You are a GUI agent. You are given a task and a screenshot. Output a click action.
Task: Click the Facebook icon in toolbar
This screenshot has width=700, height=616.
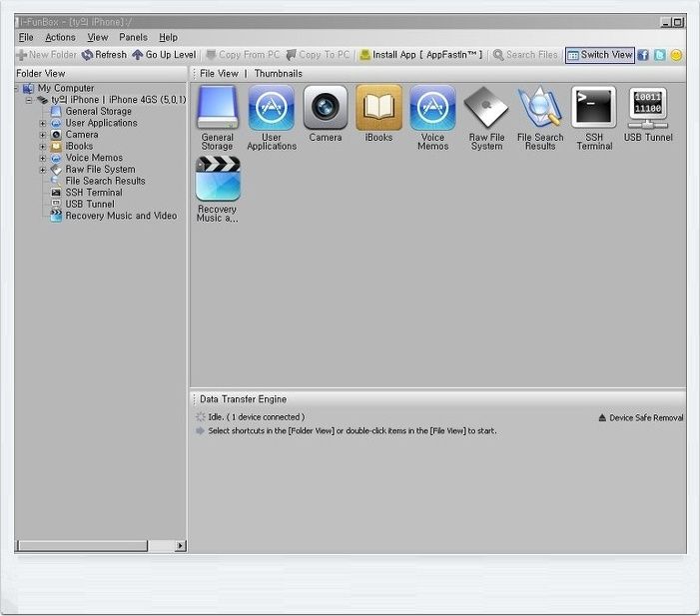point(643,55)
